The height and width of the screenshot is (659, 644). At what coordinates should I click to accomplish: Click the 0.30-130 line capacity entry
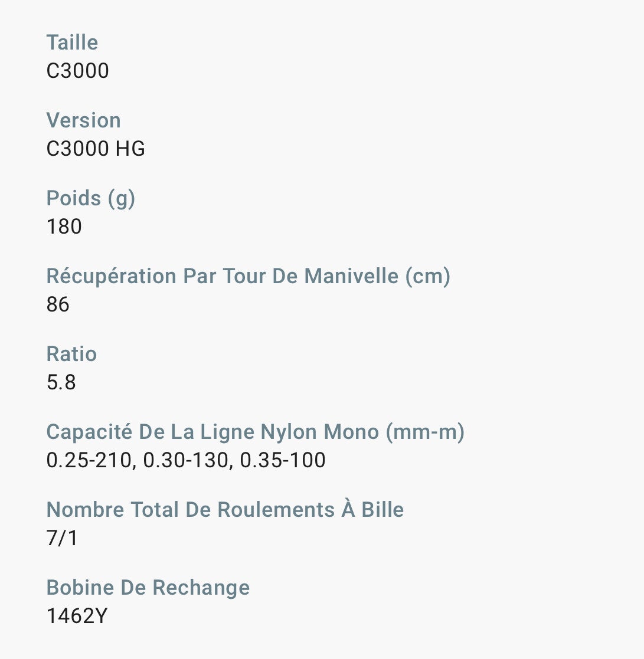point(186,460)
